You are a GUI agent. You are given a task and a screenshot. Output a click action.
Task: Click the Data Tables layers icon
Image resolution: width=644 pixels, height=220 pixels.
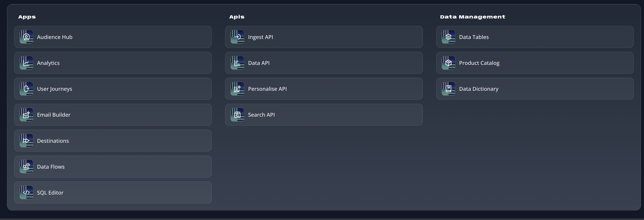point(448,37)
